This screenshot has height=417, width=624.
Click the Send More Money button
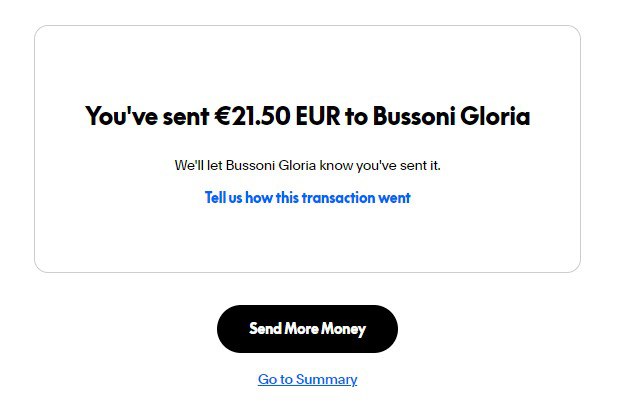(307, 329)
